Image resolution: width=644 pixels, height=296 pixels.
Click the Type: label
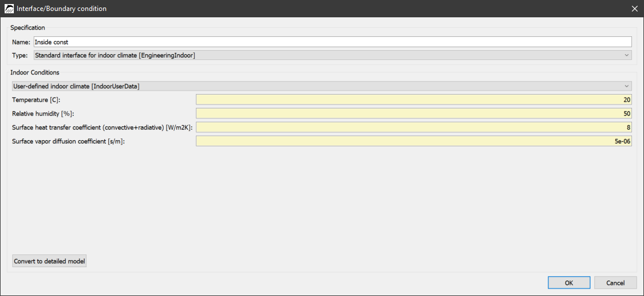pyautogui.click(x=20, y=55)
